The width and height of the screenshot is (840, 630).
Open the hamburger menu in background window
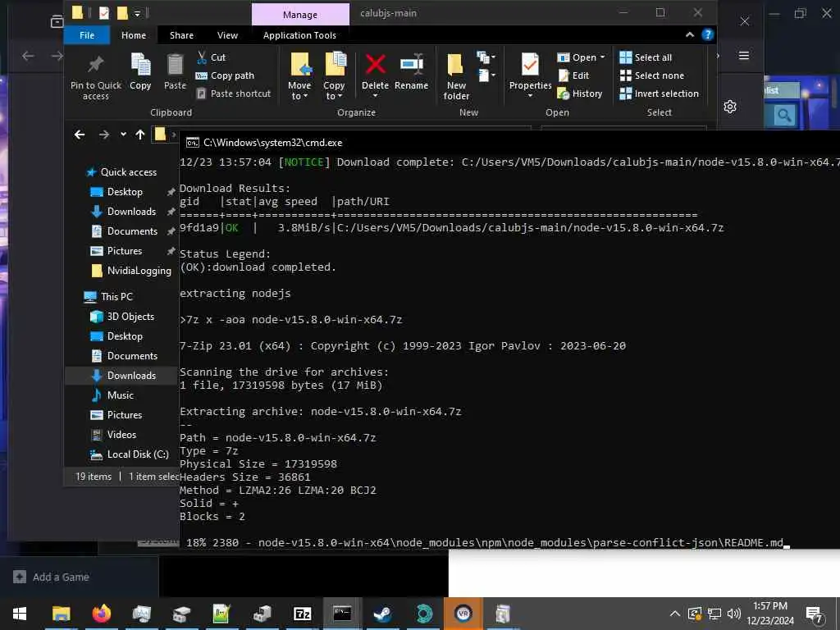pos(743,56)
